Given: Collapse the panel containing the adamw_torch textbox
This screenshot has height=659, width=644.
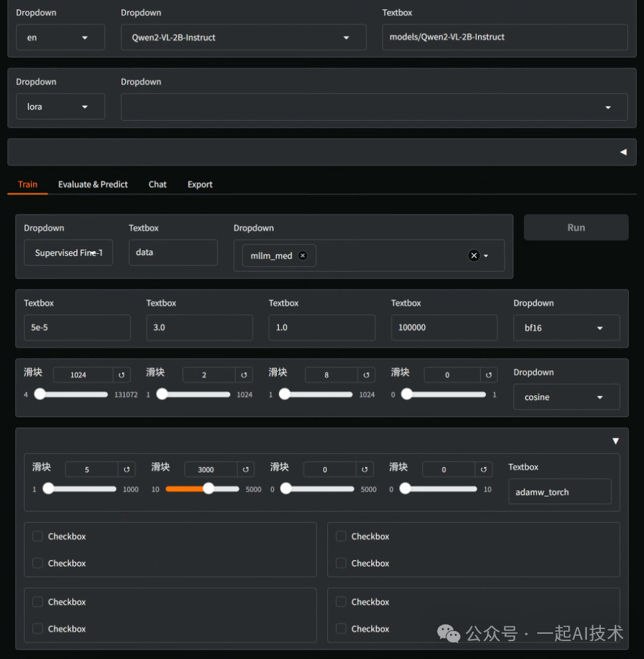Looking at the screenshot, I should pyautogui.click(x=615, y=441).
